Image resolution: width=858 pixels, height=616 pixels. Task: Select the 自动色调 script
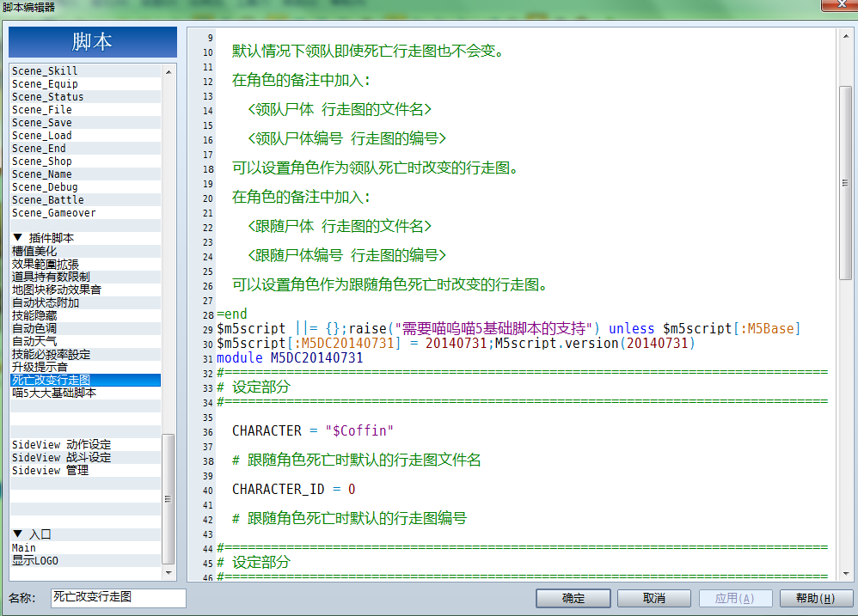(86, 328)
